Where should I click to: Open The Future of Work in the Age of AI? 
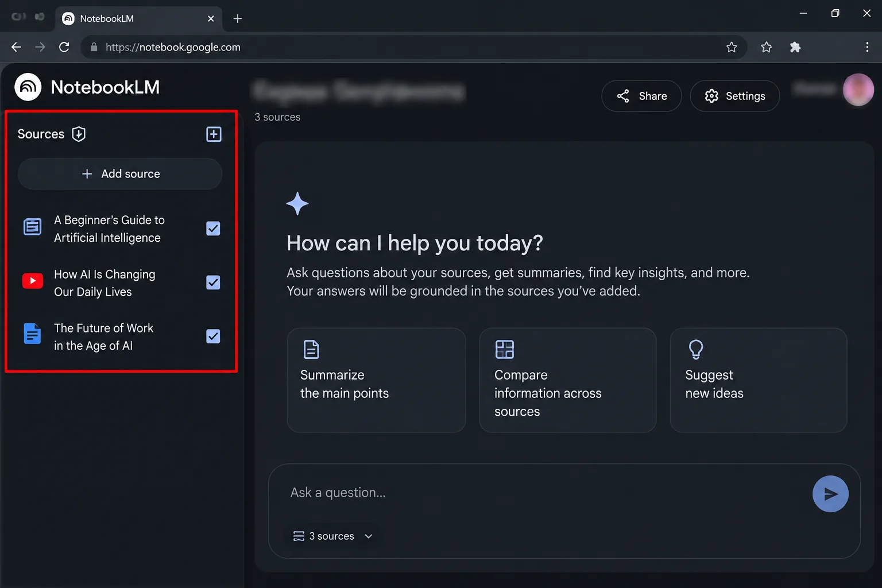point(103,336)
